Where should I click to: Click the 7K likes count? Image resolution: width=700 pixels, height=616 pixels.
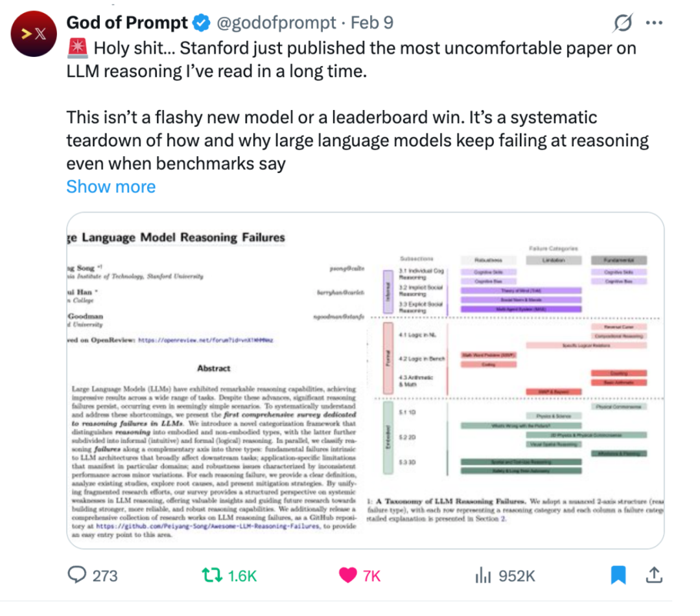[x=371, y=575]
